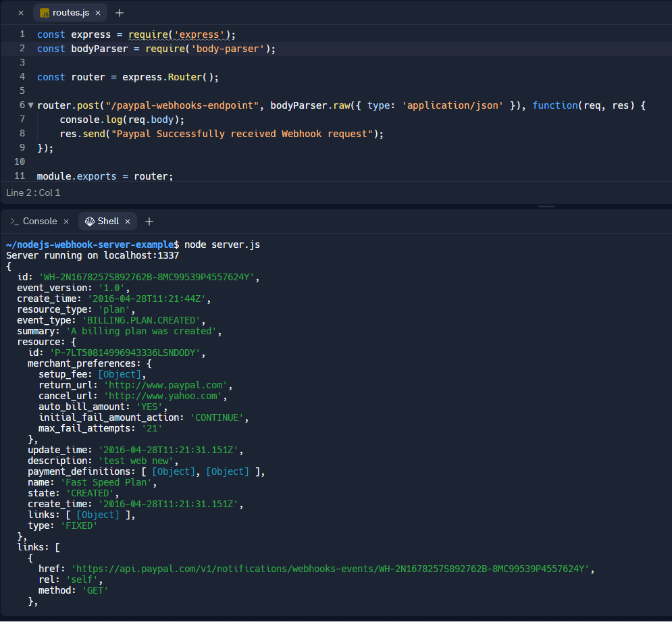
Task: Click [Object] inside resource links array
Action: [98, 515]
